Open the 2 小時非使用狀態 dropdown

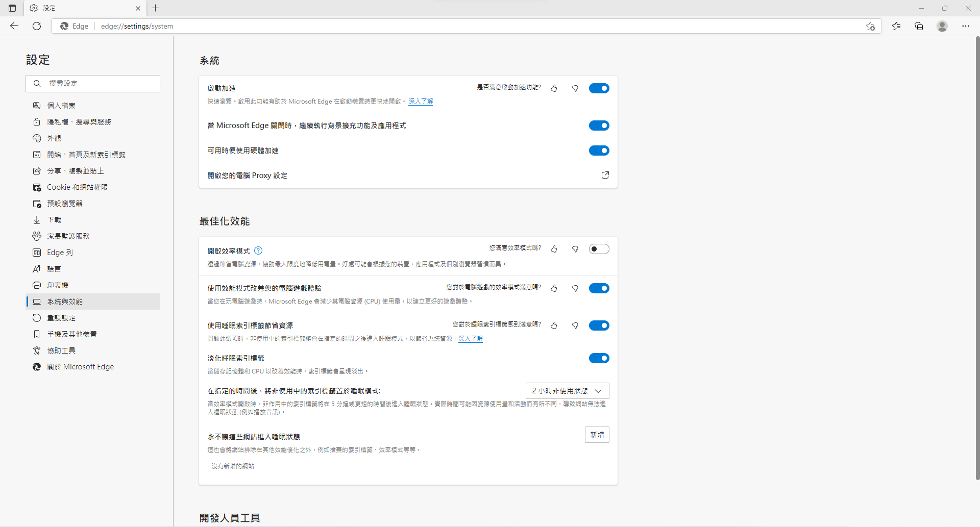point(567,391)
